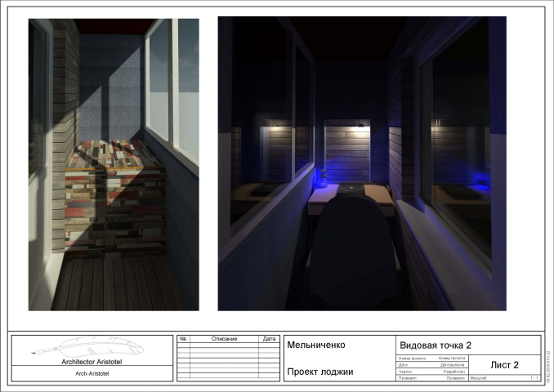The width and height of the screenshot is (554, 392).
Task: Click the 'Arch-Aristotel' text below the logo
Action: point(92,374)
